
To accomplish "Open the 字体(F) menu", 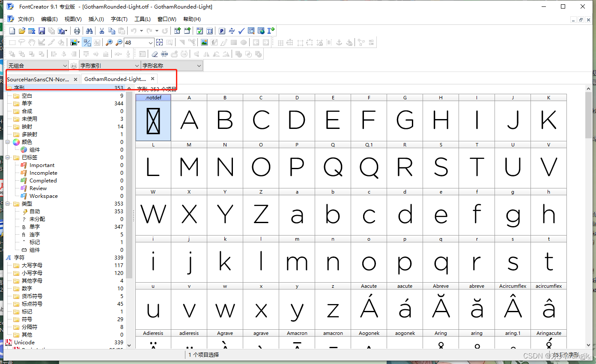I will (119, 19).
